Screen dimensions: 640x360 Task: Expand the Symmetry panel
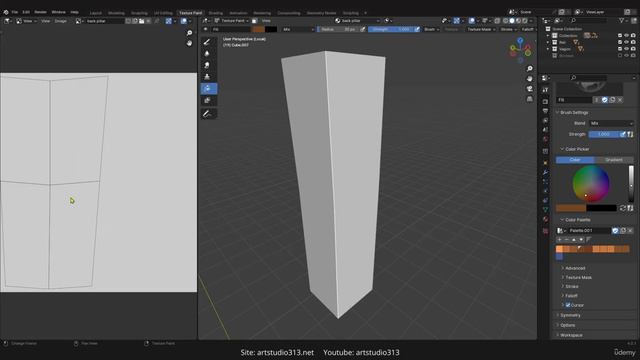coord(570,315)
